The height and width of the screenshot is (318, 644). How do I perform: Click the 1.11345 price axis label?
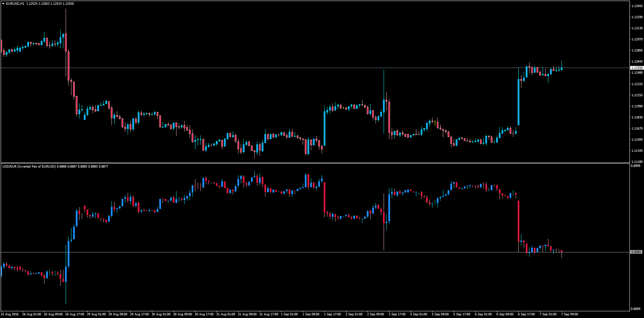click(637, 151)
